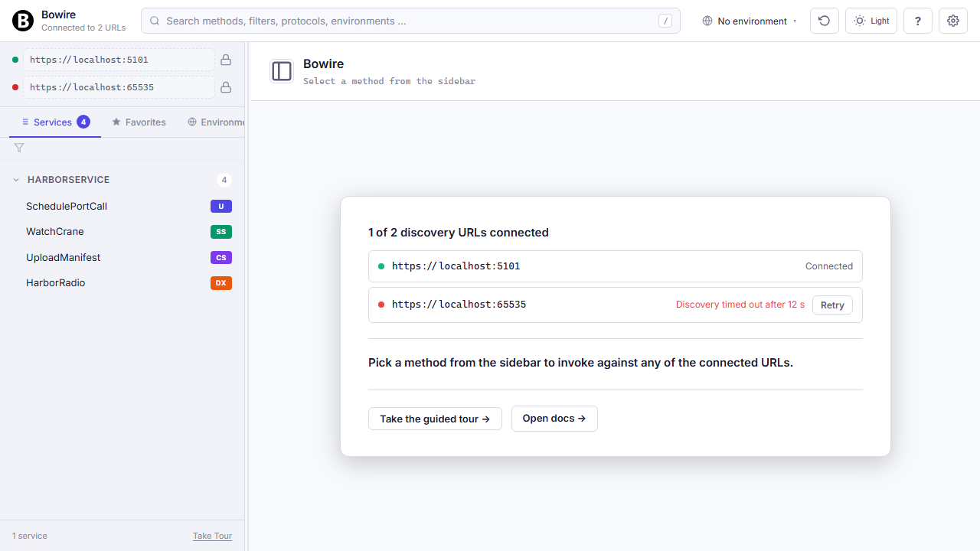This screenshot has height=551, width=980.
Task: Collapse the HARBORSERVICE group chevron
Action: [16, 180]
